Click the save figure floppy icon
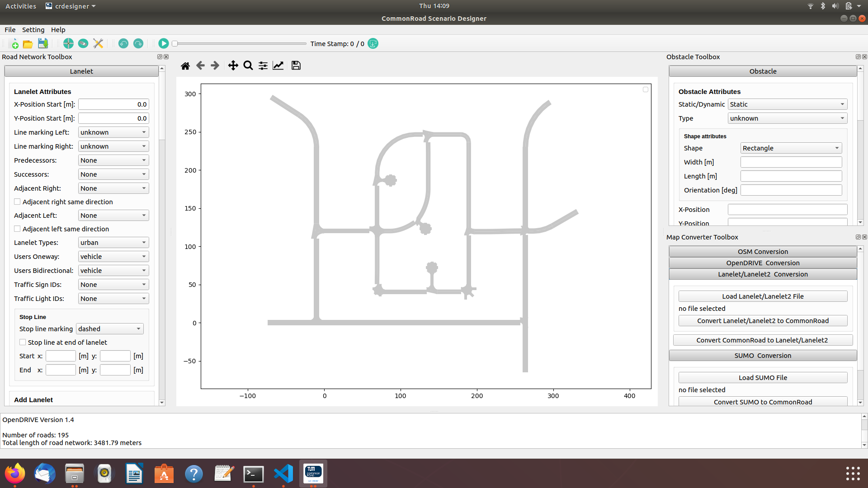The height and width of the screenshot is (488, 868). [296, 66]
